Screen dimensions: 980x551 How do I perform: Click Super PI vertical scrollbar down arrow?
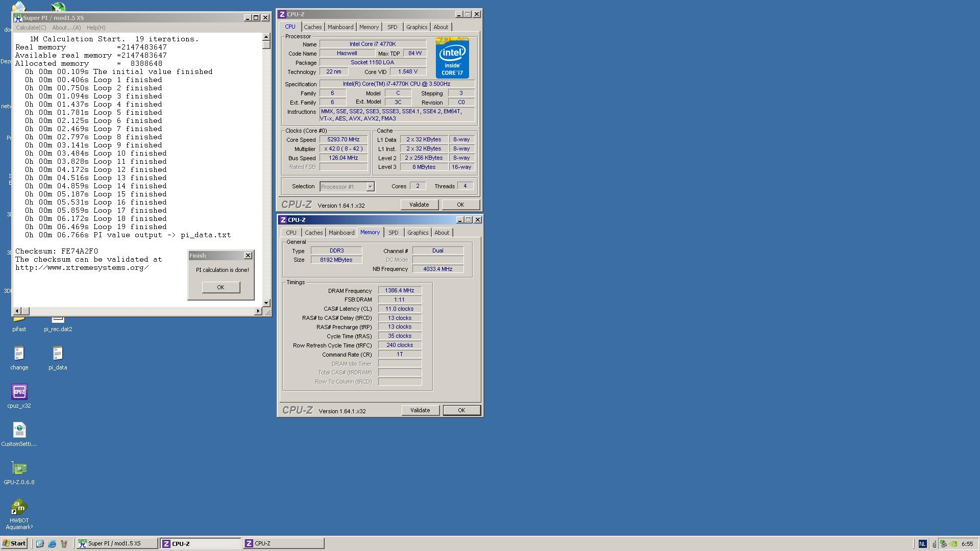click(x=266, y=303)
